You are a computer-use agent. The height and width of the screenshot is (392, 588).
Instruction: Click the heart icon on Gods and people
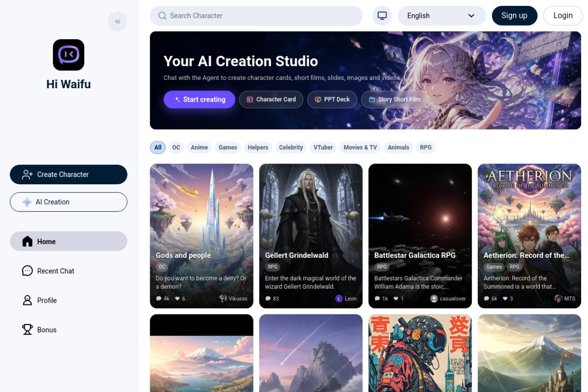[x=177, y=298]
